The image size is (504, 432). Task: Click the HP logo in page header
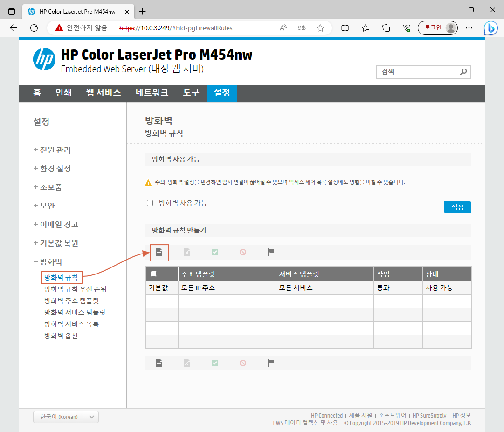click(44, 59)
